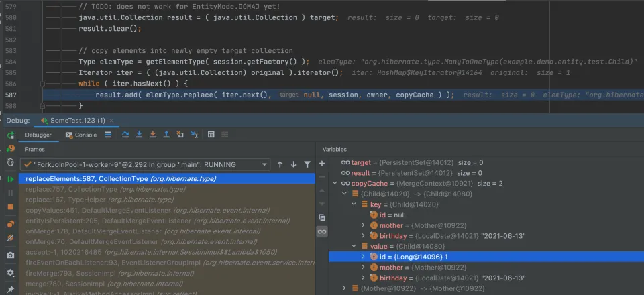
Task: Collapse the Child@14020 -> Child@14080 entry
Action: pos(345,194)
